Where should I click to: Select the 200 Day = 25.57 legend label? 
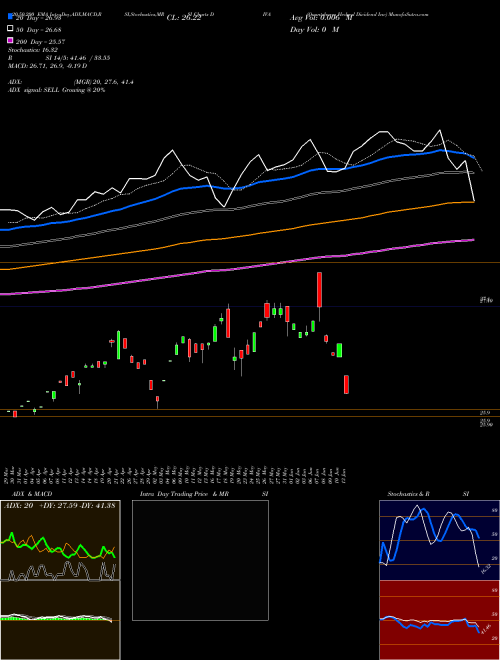point(40,41)
